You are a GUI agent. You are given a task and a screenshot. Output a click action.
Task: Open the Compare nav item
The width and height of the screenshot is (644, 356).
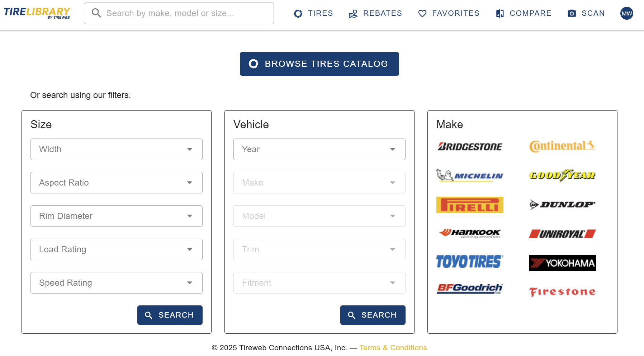coord(524,13)
